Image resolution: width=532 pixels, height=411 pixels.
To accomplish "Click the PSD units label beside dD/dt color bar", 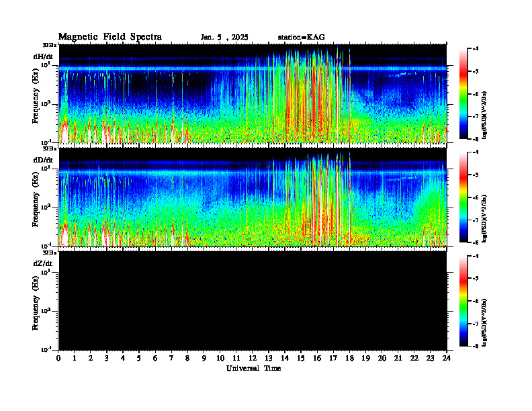I will (484, 218).
